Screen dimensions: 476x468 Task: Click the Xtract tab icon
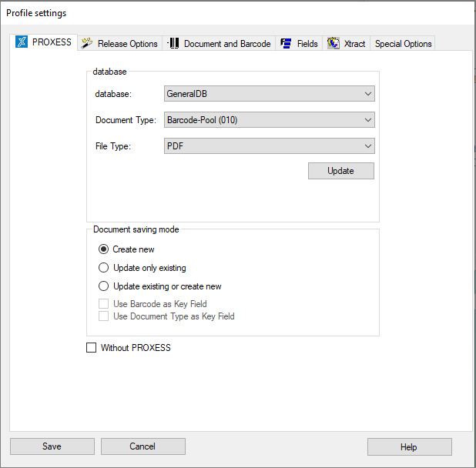[333, 43]
